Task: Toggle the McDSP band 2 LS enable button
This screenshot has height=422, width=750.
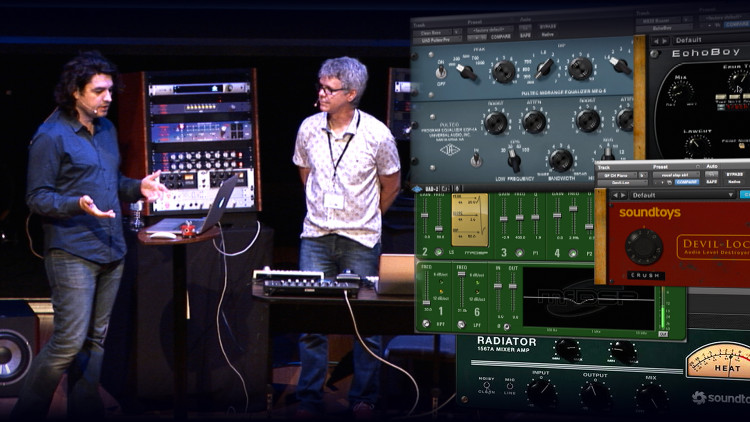Action: [438, 252]
